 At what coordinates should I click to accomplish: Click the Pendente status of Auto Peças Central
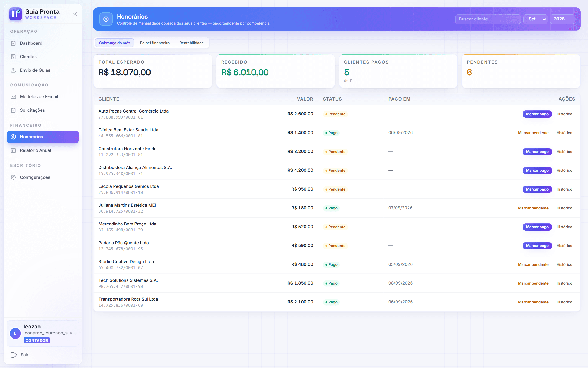coord(335,114)
